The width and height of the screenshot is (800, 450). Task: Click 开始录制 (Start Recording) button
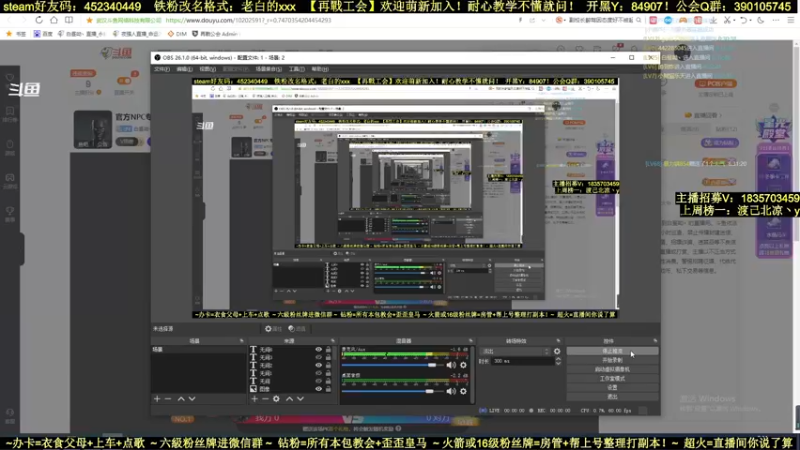pyautogui.click(x=612, y=360)
